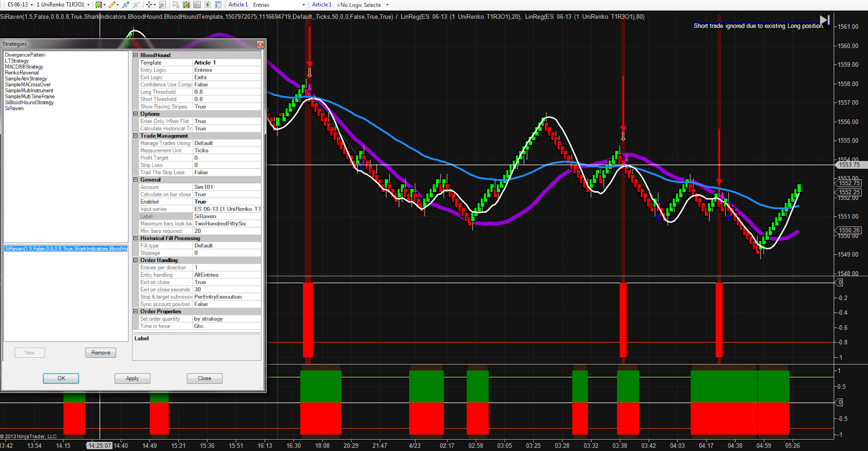The height and width of the screenshot is (451, 868).
Task: Select DivergencePattern in strategy list
Action: (25, 55)
